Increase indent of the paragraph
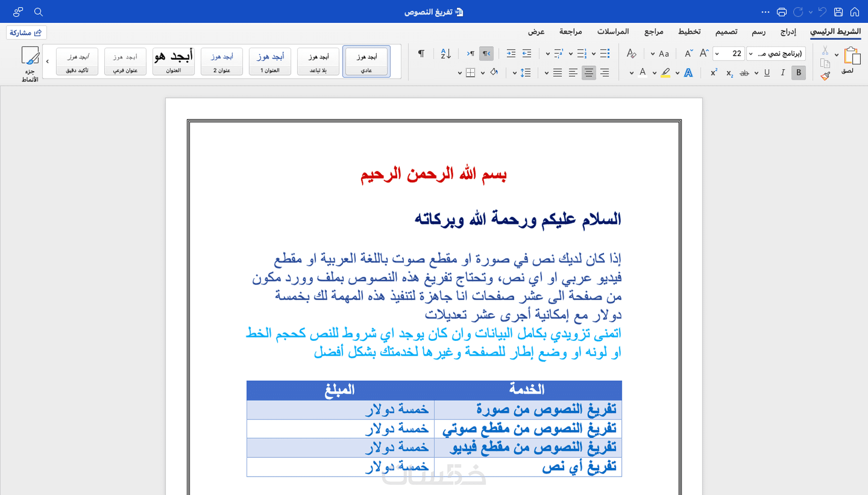 click(511, 53)
